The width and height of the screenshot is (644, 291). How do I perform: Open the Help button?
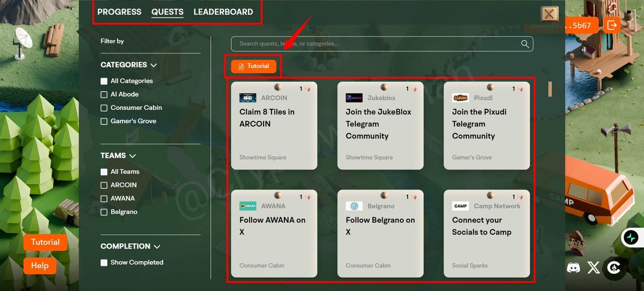40,265
